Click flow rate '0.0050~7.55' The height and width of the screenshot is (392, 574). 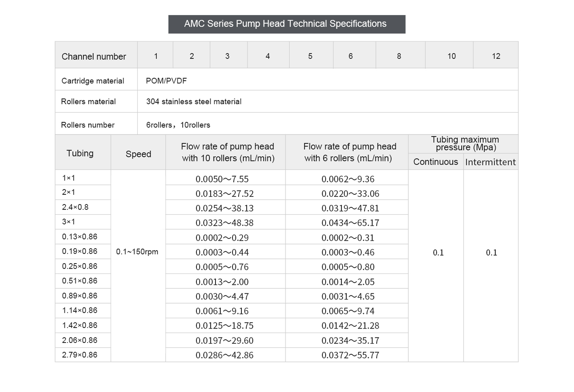pos(222,179)
